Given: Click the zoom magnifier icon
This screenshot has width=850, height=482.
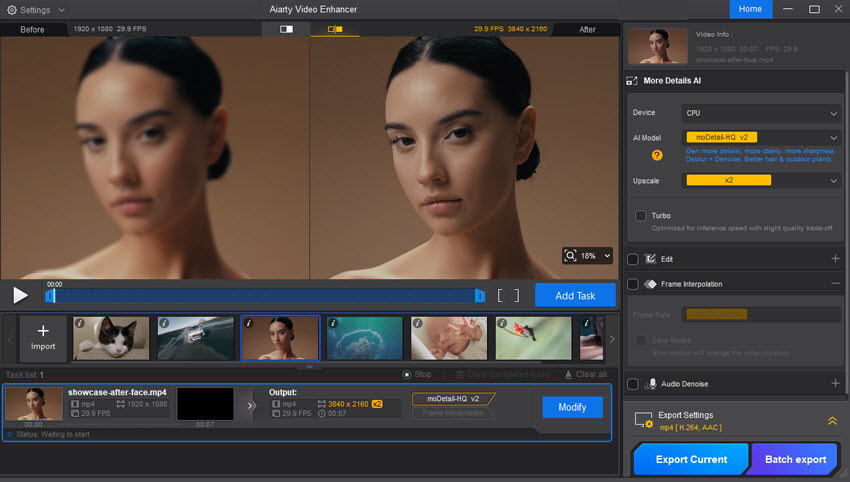Looking at the screenshot, I should (x=570, y=255).
